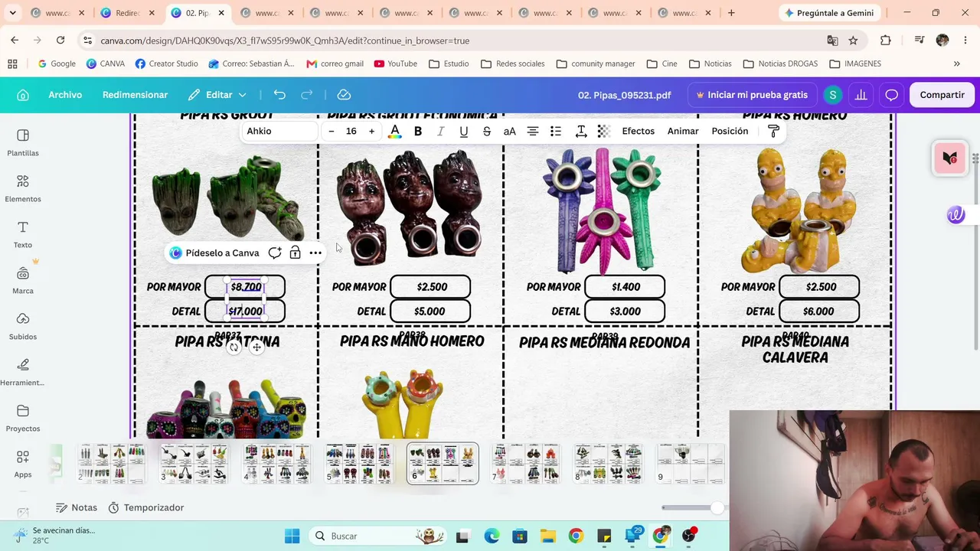This screenshot has height=551, width=980.
Task: Click Pregúntale a Gemini button
Action: click(x=828, y=13)
